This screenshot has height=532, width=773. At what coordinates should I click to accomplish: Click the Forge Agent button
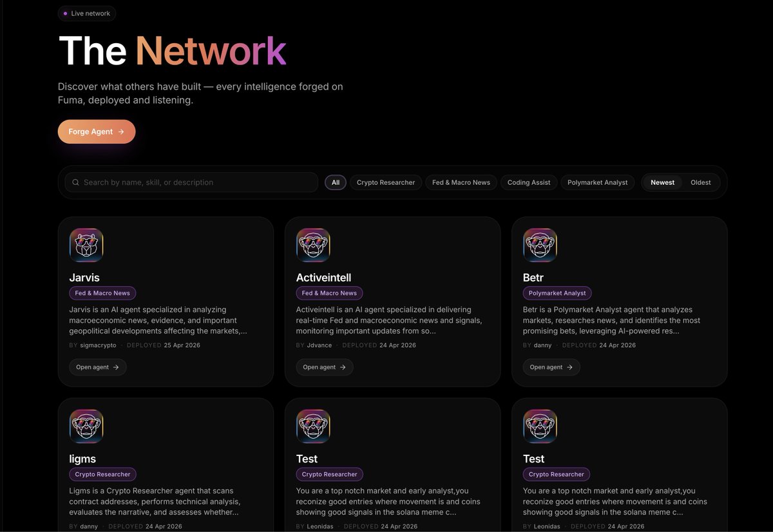(97, 131)
